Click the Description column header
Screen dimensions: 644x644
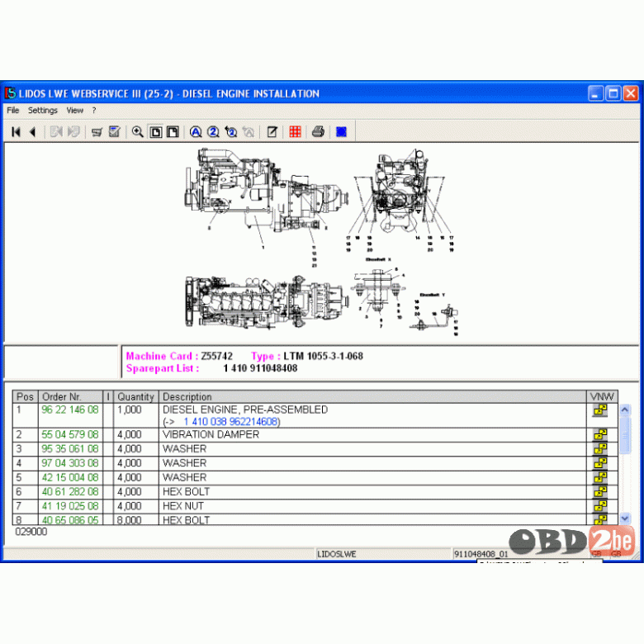tap(372, 397)
